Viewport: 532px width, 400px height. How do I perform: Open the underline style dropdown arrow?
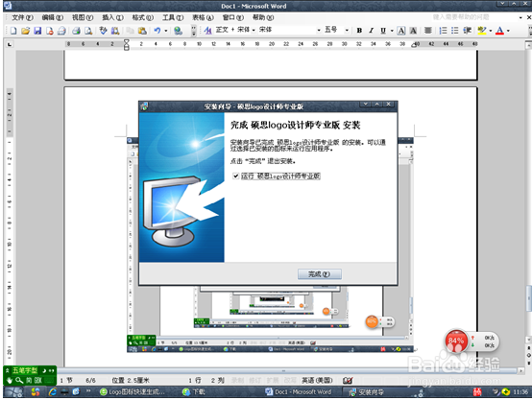pos(392,31)
